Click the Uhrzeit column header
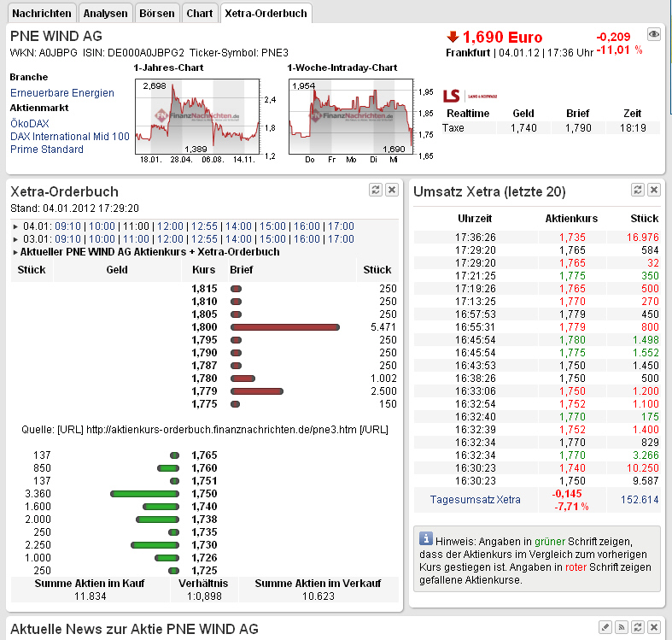Viewport: 672px width, 640px height. click(475, 219)
